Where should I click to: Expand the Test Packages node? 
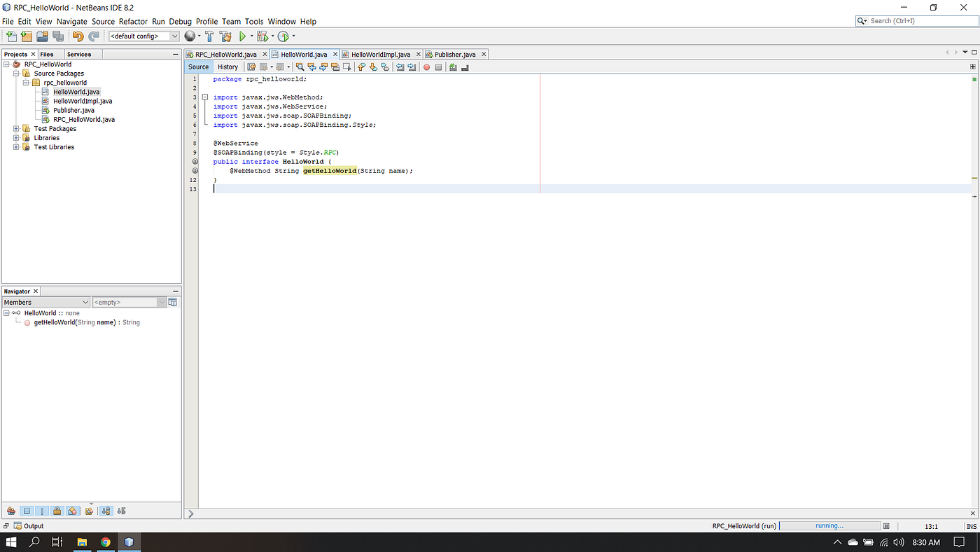pyautogui.click(x=16, y=128)
